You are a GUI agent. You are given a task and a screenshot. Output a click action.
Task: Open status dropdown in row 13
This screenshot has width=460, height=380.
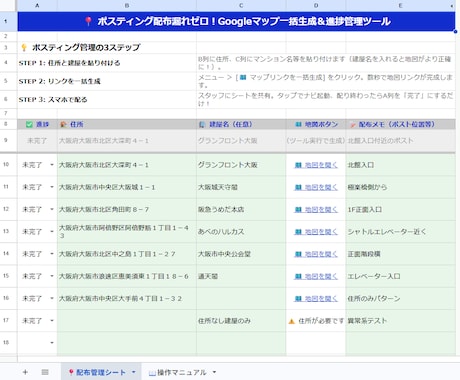pyautogui.click(x=52, y=232)
